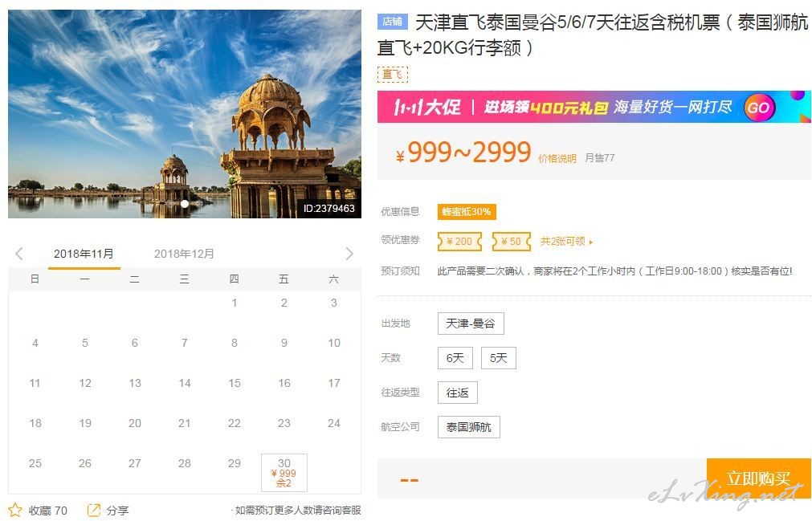
Task: Claim the ¥200 coupon
Action: click(x=460, y=241)
